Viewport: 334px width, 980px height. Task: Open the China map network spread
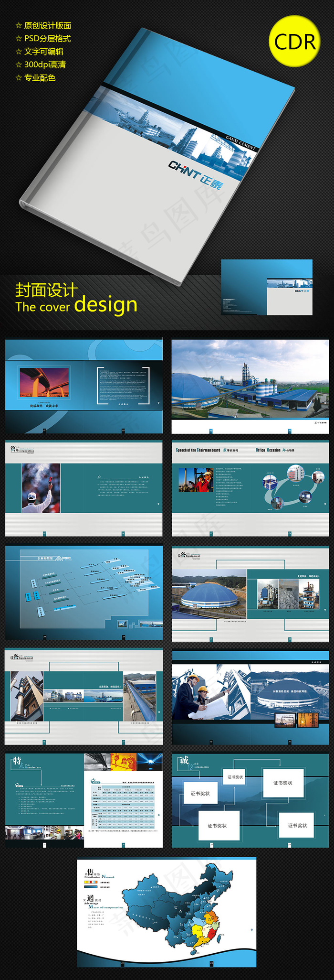coord(167,912)
